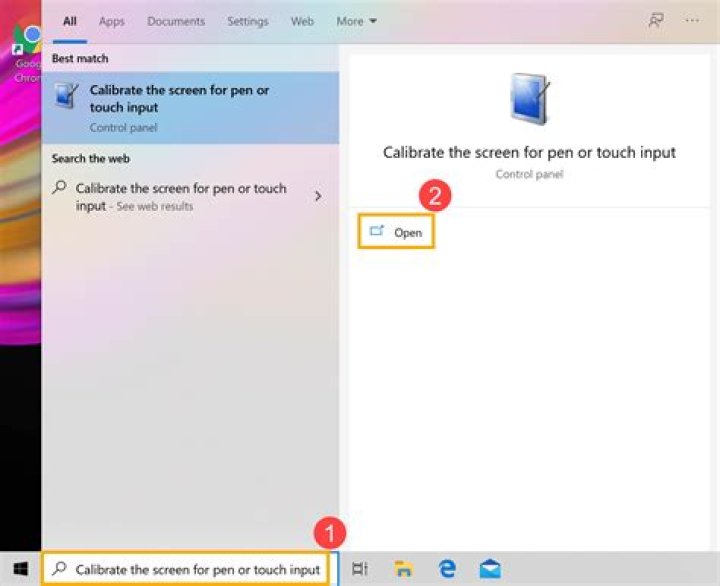Select the All search tab

(70, 21)
